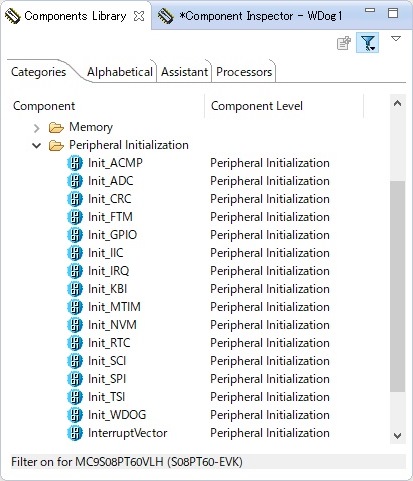Click the scroll down arrow

click(397, 436)
